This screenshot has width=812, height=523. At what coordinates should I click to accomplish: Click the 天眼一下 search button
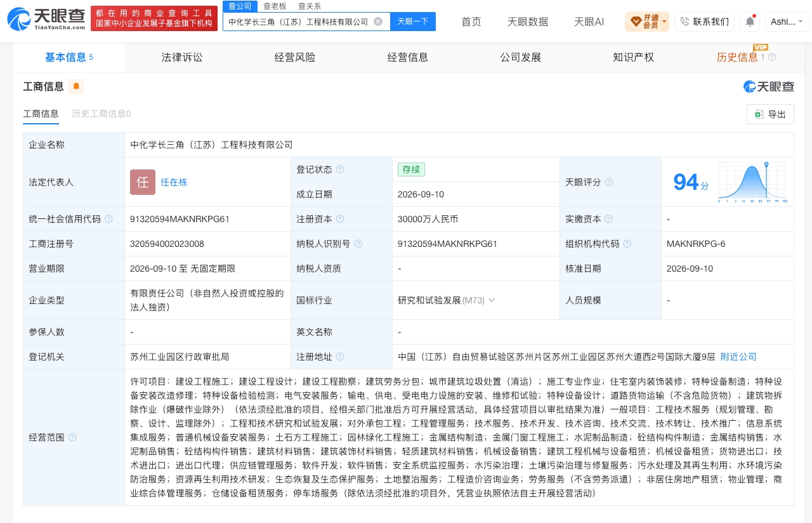click(413, 22)
